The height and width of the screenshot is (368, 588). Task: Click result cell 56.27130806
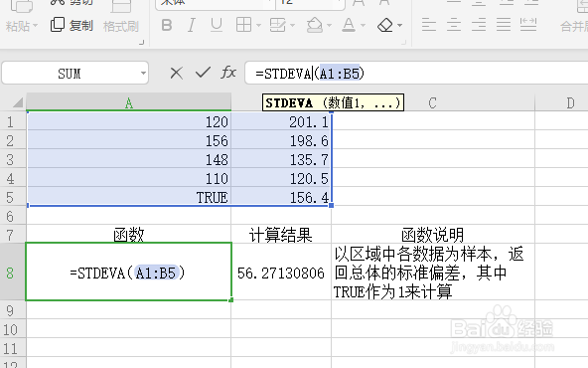[281, 272]
